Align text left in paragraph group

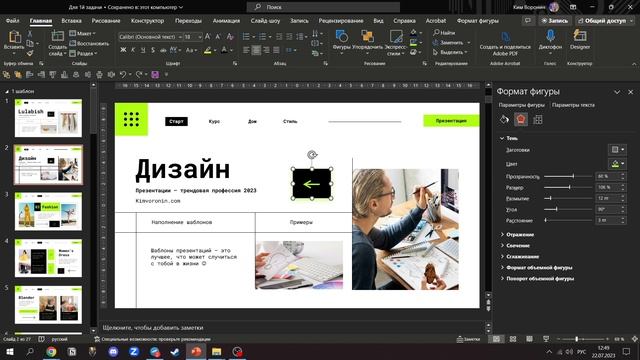pyautogui.click(x=246, y=50)
